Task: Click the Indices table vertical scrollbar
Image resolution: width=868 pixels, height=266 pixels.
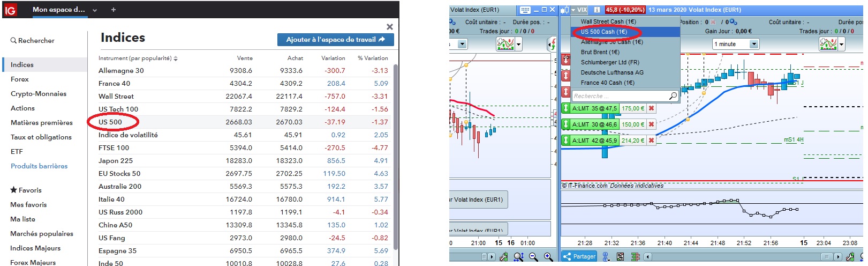Action: 396,157
